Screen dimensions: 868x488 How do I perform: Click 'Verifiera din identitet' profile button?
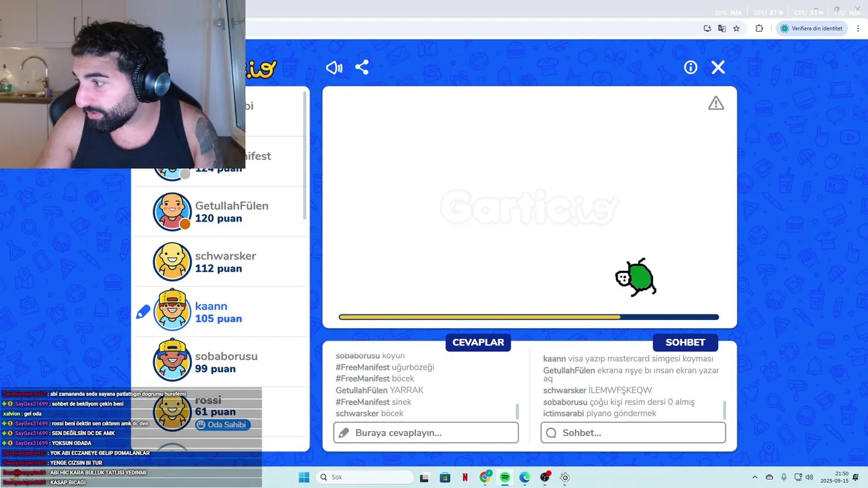(x=811, y=28)
